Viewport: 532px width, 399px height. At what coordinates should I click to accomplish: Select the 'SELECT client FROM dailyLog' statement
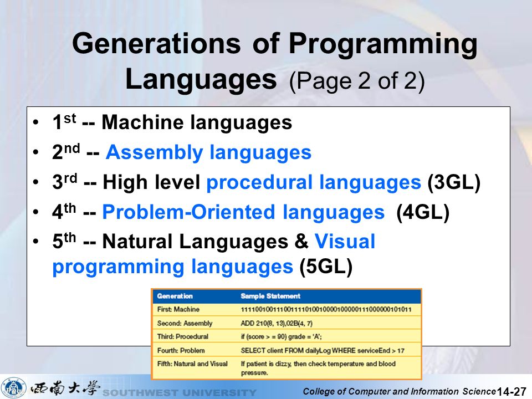point(323,350)
